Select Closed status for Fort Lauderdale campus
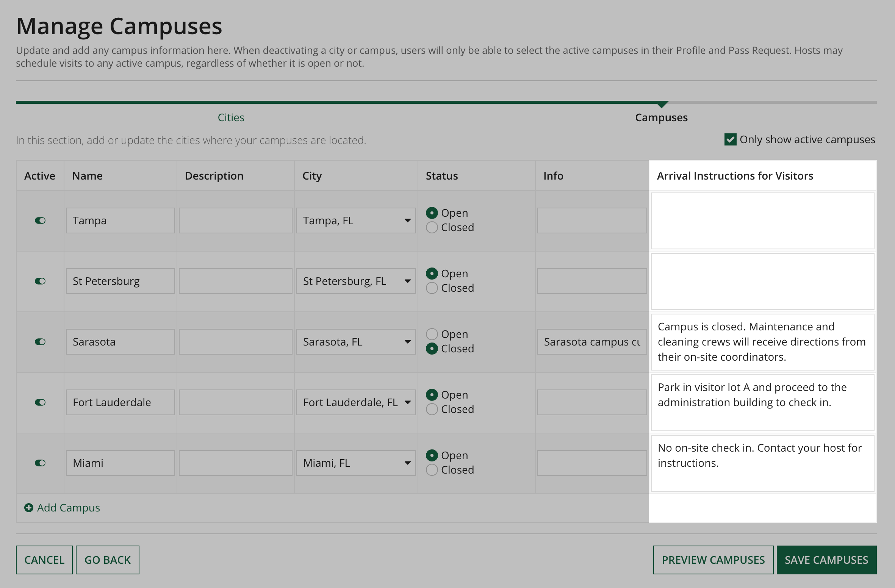This screenshot has height=588, width=895. (432, 410)
